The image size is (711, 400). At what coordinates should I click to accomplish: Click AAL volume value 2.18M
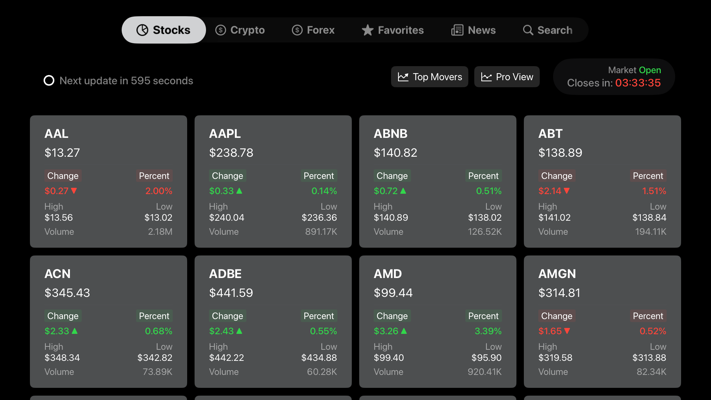pos(160,232)
